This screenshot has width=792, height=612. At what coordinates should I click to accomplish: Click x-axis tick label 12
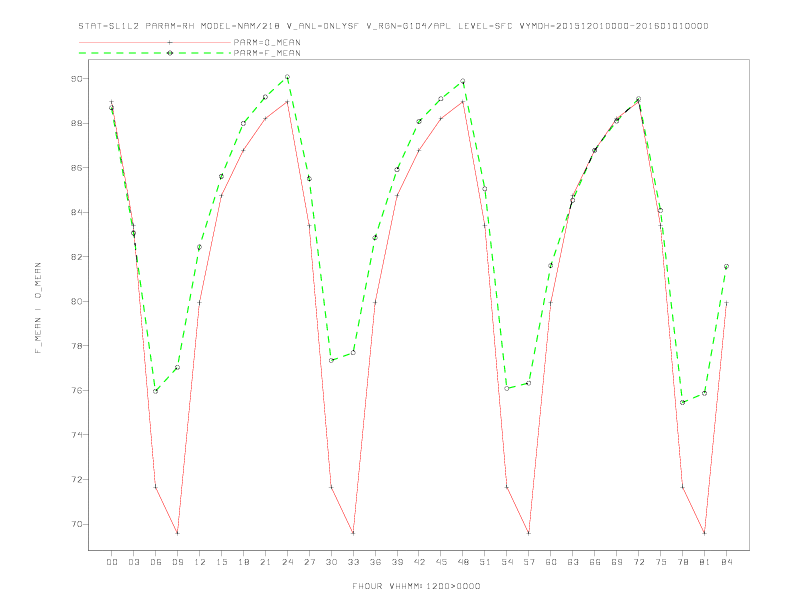click(200, 562)
